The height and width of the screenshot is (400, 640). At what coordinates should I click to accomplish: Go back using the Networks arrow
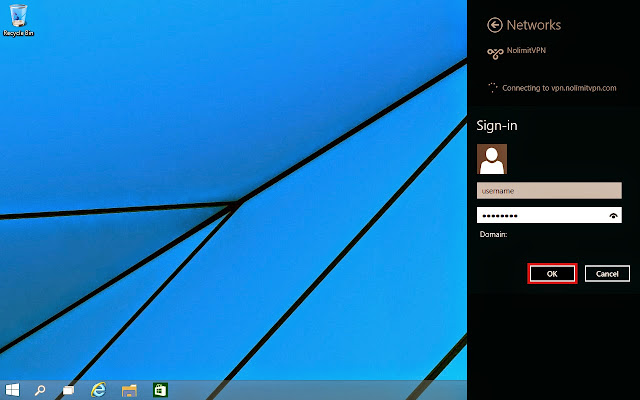pyautogui.click(x=495, y=25)
